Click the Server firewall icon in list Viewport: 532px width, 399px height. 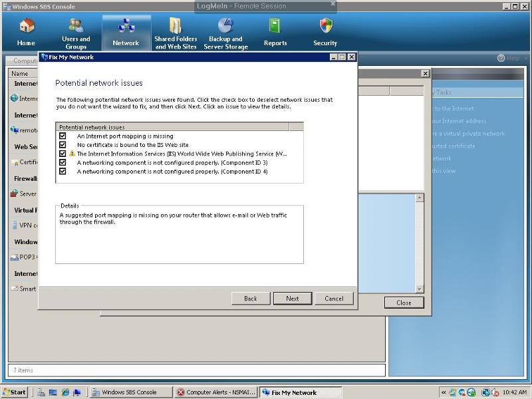14,194
